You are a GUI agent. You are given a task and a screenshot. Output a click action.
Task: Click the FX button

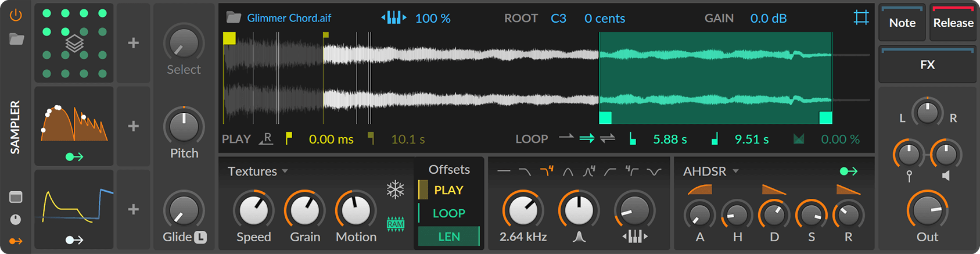tap(928, 65)
